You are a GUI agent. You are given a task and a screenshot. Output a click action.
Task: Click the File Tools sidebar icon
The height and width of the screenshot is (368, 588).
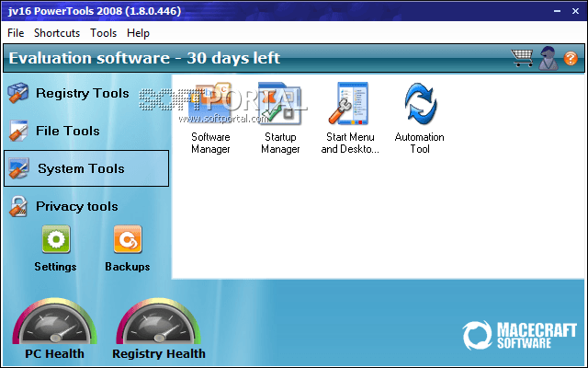point(18,131)
